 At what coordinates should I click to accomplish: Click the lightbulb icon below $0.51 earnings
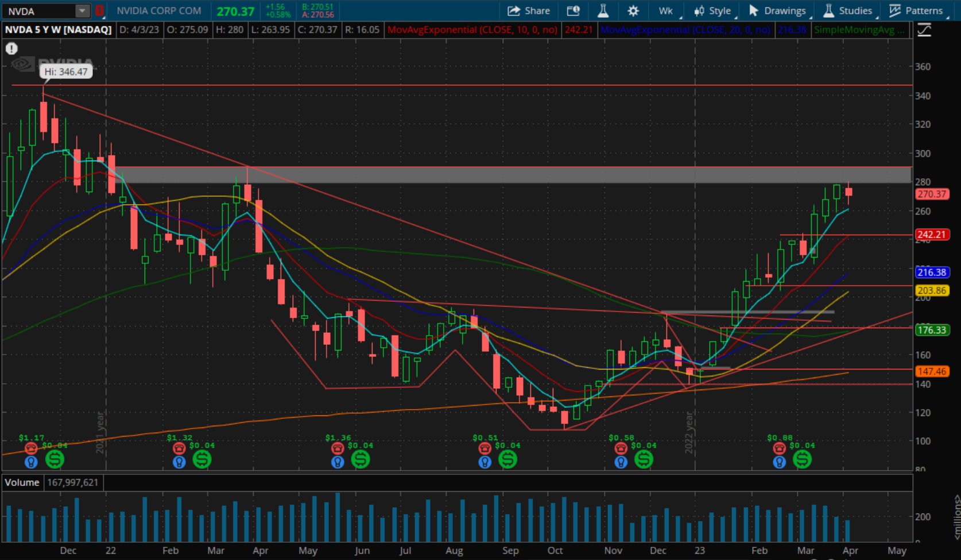coord(485,461)
